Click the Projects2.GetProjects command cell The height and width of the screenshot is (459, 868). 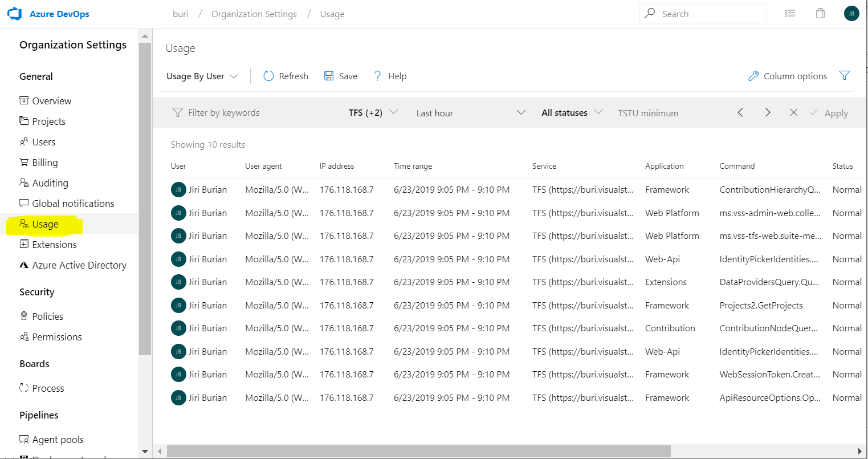point(761,306)
